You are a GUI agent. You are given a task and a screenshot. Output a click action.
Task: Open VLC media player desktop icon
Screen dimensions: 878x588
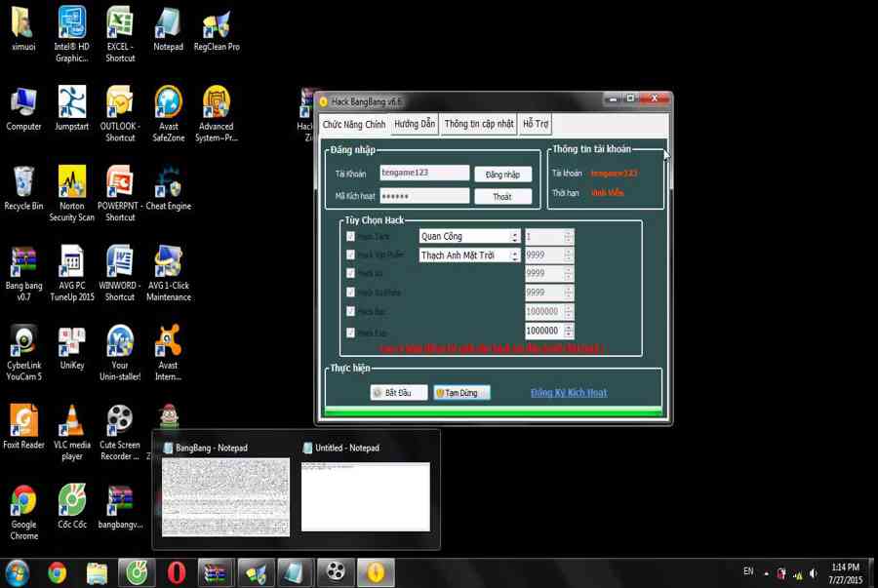pyautogui.click(x=72, y=421)
